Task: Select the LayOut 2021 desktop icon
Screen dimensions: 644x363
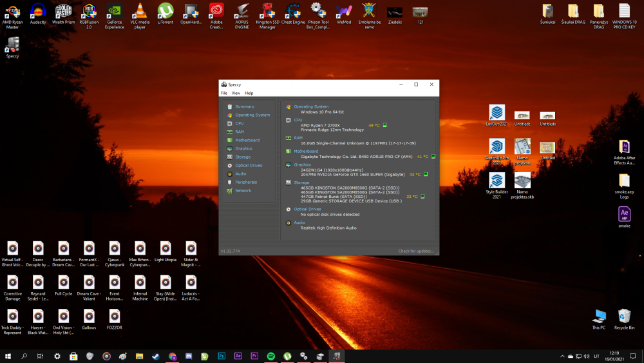Action: click(x=497, y=115)
